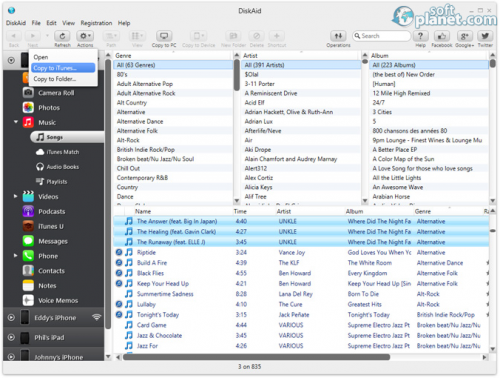Image resolution: width=500 pixels, height=378 pixels.
Task: Sort songs by Artist column header
Action: 284,211
